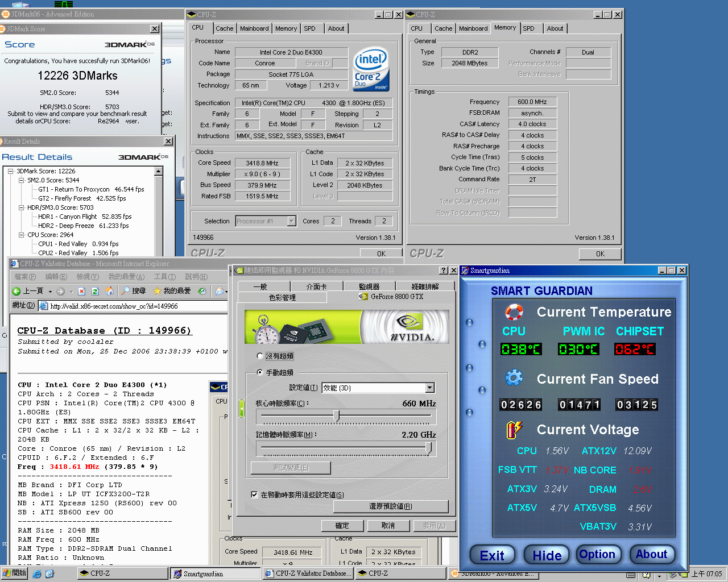Click the IE Home icon

[x=109, y=291]
